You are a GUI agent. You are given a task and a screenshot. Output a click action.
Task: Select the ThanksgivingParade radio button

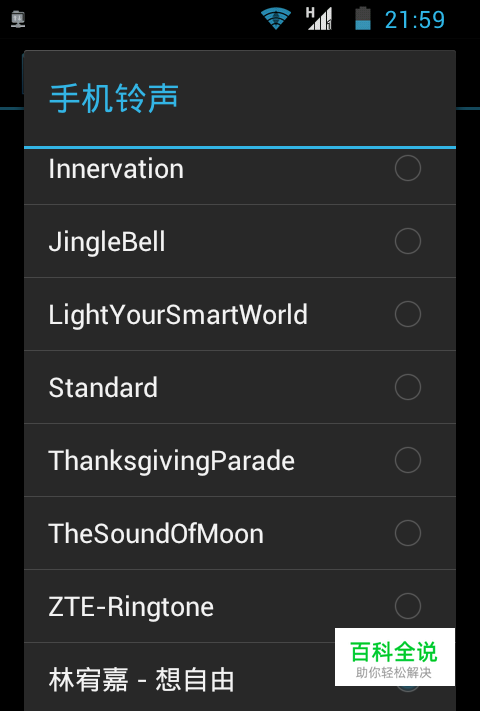(x=408, y=460)
